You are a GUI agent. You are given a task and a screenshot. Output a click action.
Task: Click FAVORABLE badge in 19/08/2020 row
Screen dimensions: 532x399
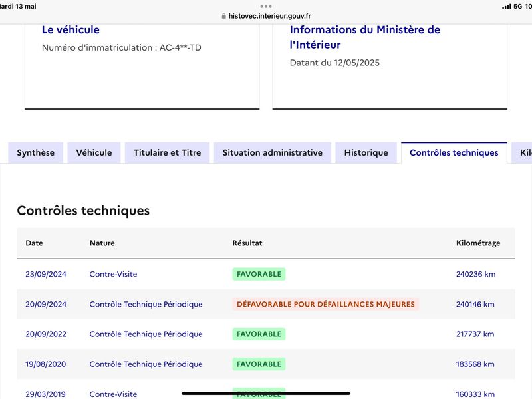pos(259,364)
